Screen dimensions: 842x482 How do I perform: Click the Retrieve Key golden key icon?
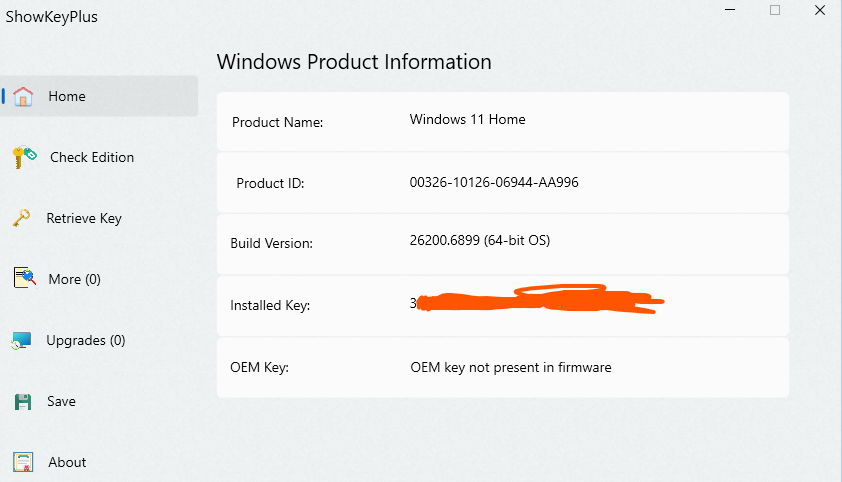click(21, 218)
